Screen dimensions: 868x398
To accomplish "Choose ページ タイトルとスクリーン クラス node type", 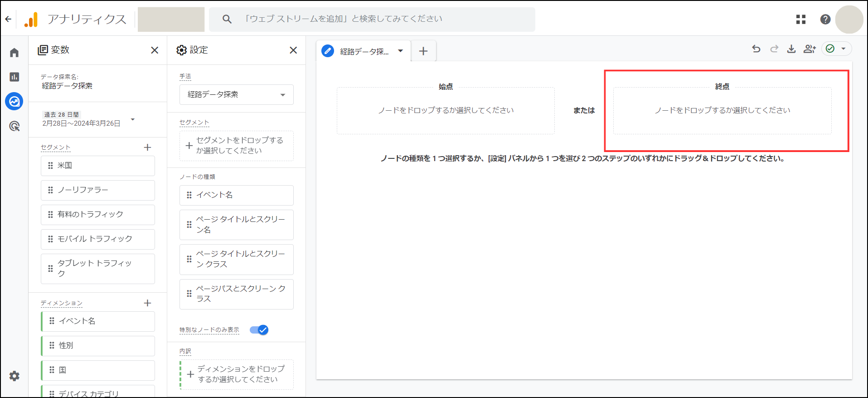I will pyautogui.click(x=237, y=259).
